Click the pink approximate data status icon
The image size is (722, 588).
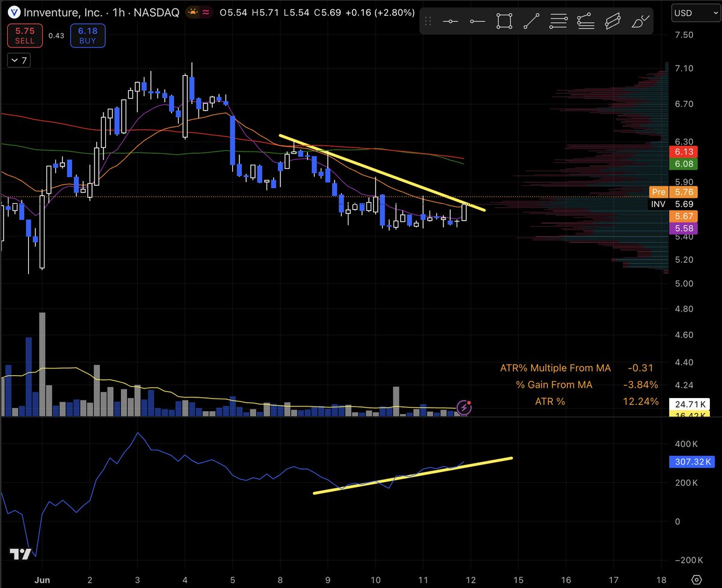pos(208,12)
